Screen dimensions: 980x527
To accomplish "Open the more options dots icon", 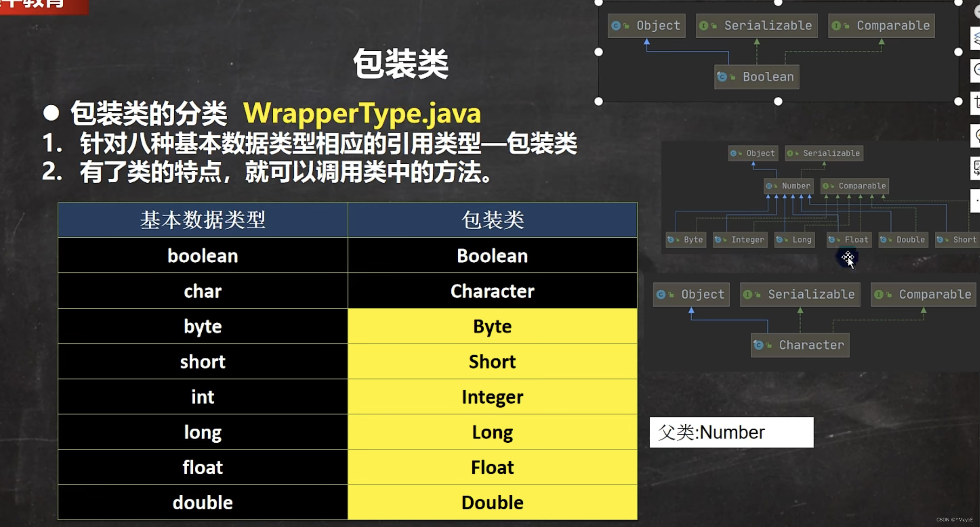I will [x=977, y=200].
